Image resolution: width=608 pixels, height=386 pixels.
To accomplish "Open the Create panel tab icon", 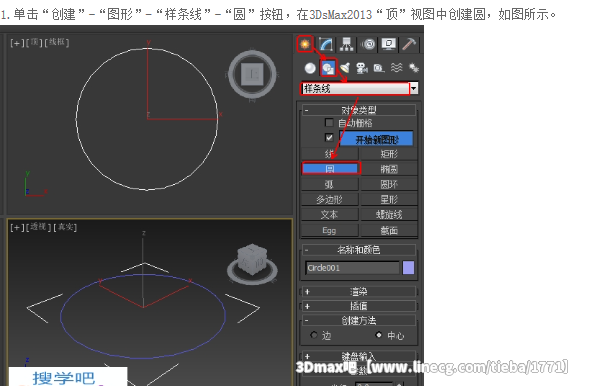I will [305, 44].
